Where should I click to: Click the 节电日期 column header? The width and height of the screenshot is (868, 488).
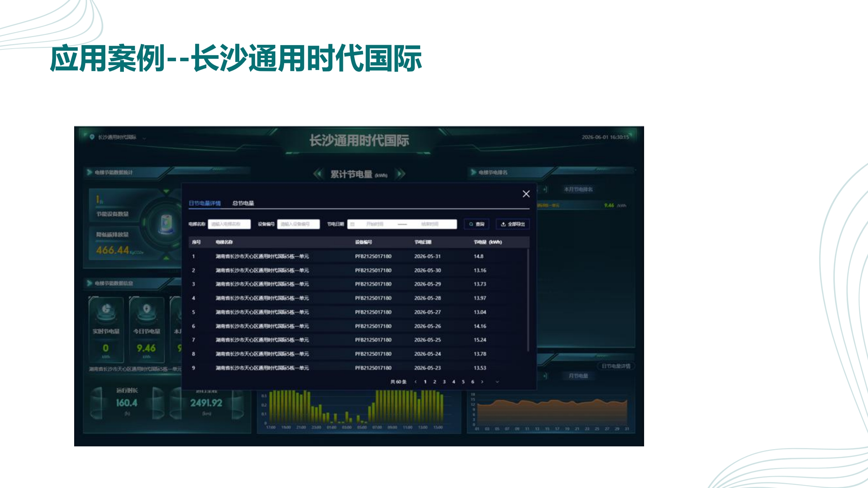tap(423, 242)
